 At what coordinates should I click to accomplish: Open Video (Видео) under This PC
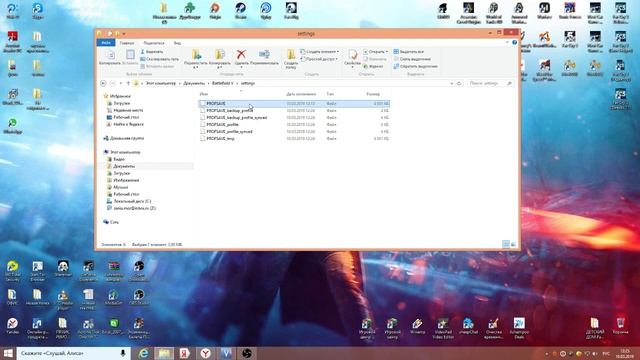pos(116,159)
